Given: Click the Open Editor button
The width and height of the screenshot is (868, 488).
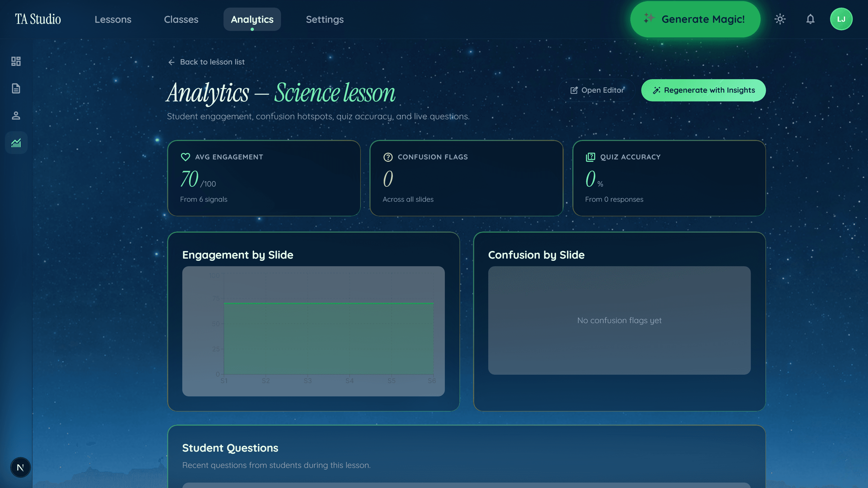Looking at the screenshot, I should (x=597, y=90).
